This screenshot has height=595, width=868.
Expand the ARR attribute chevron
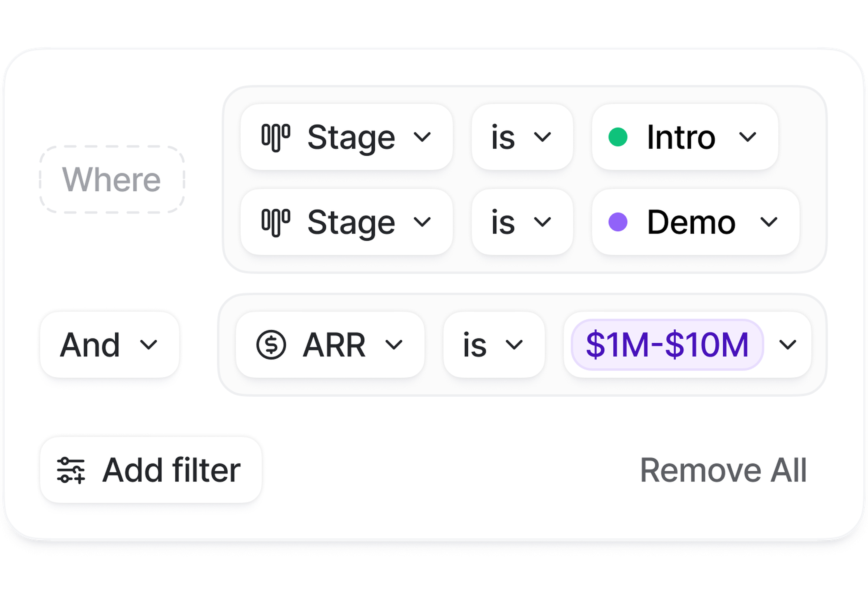tap(394, 345)
